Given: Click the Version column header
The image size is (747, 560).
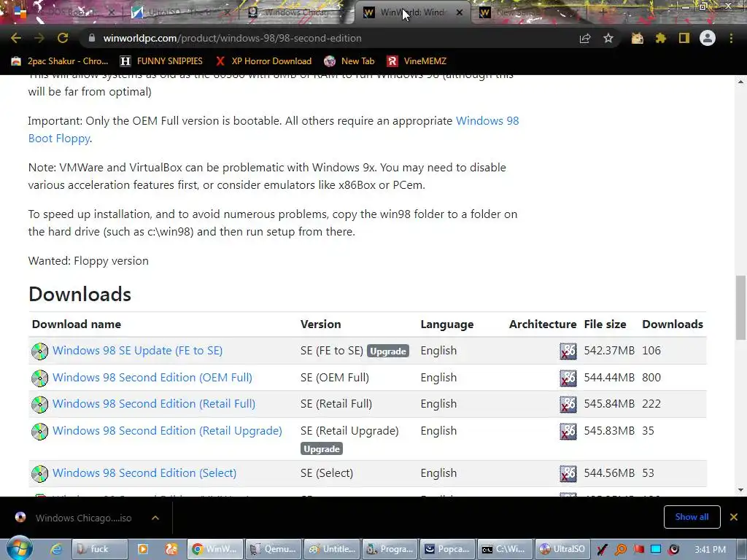Looking at the screenshot, I should [321, 324].
